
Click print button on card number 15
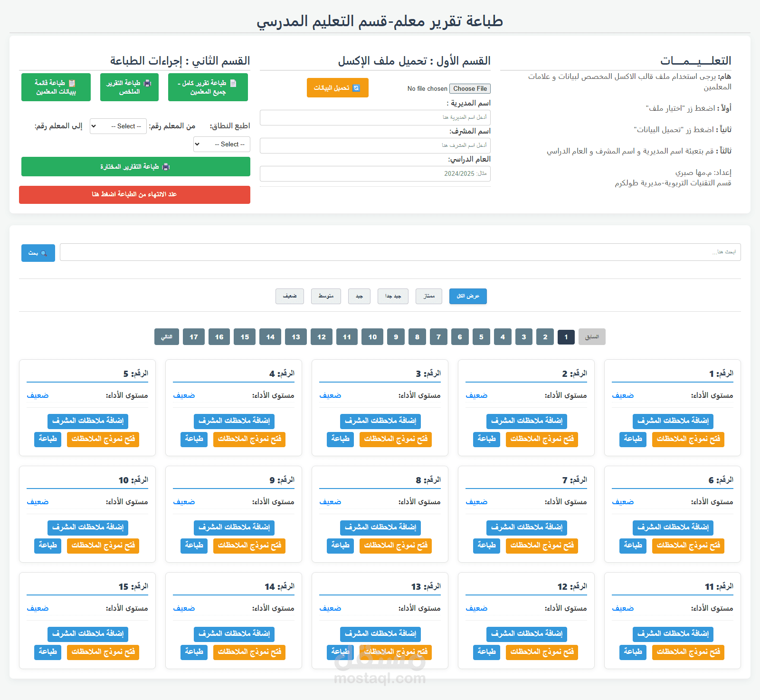coord(47,652)
